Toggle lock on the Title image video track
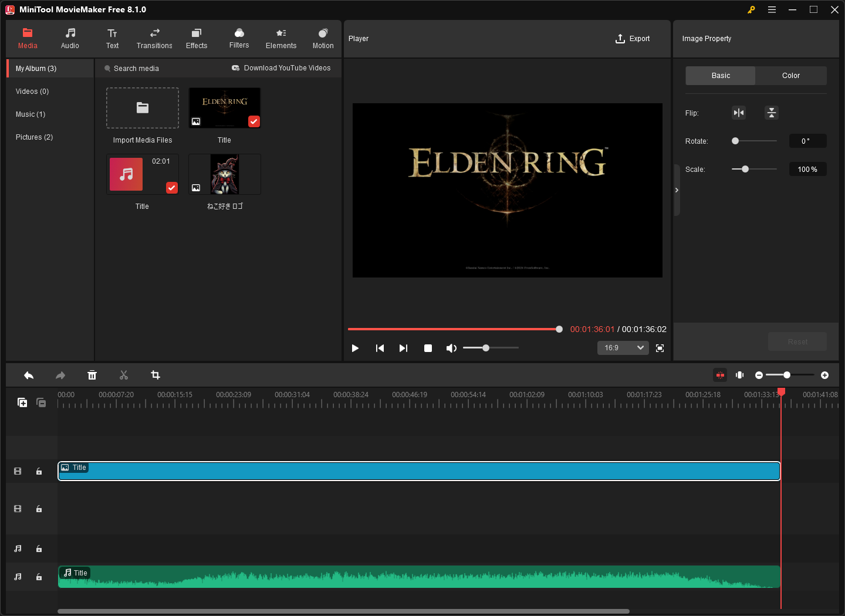Viewport: 845px width, 616px height. pyautogui.click(x=39, y=471)
